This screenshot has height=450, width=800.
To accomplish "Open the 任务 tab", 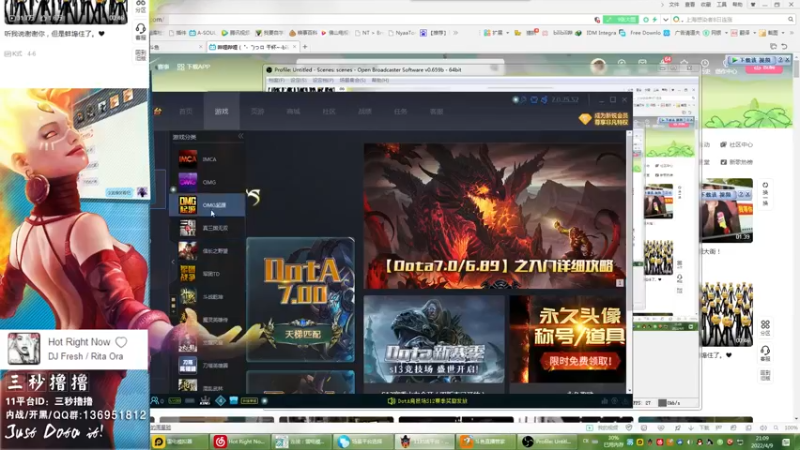I will [x=400, y=111].
